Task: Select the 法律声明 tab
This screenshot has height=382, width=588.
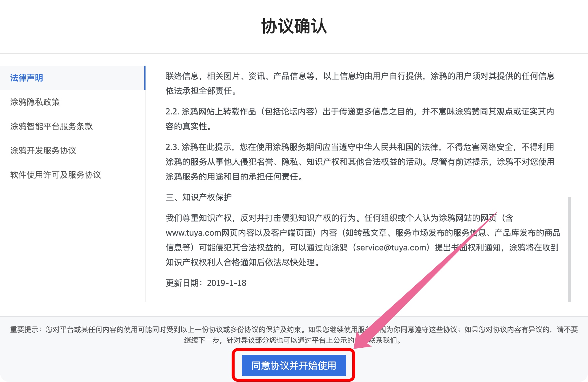Action: (x=27, y=78)
